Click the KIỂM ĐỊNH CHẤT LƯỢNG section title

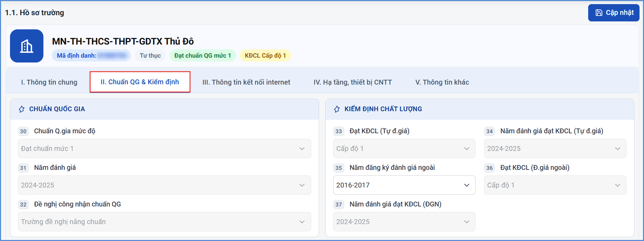(x=383, y=109)
